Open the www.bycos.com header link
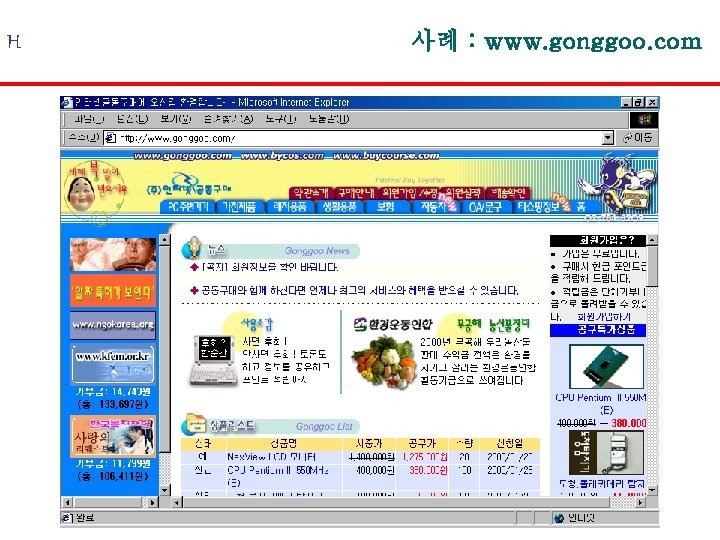The width and height of the screenshot is (720, 540). coord(282,156)
